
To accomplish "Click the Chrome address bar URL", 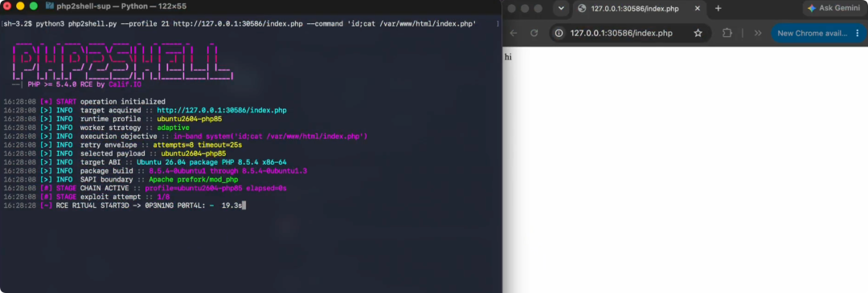I will coord(621,33).
